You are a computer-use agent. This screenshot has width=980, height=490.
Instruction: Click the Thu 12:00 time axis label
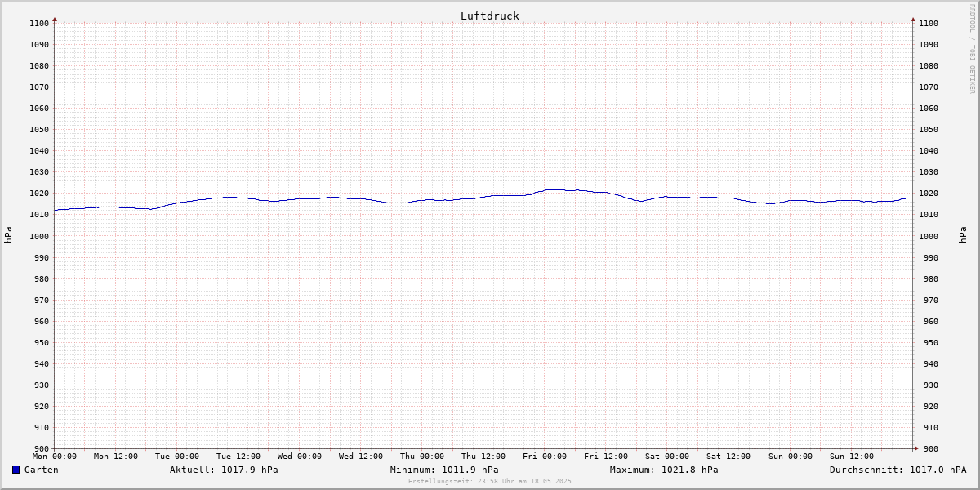tap(483, 457)
